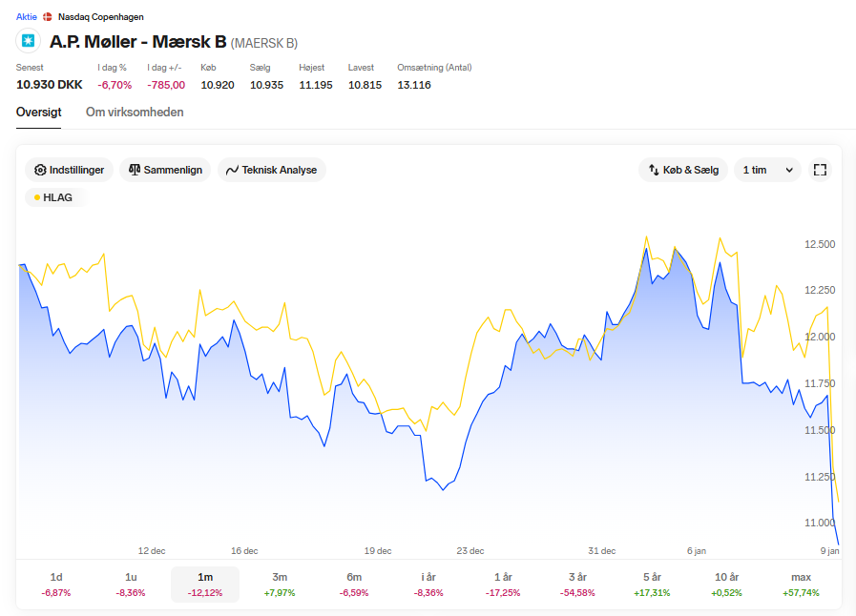The height and width of the screenshot is (616, 856).
Task: Click the 23 dec date axis label
Action: (x=470, y=550)
